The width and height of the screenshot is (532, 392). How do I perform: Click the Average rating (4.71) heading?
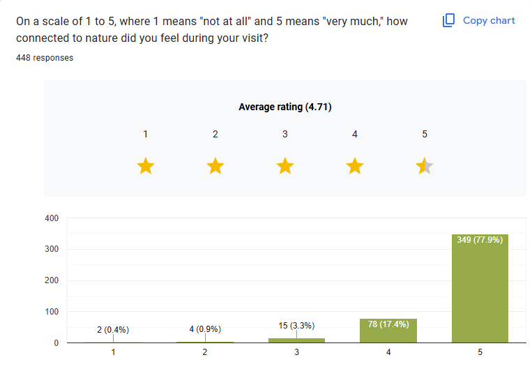(x=284, y=107)
